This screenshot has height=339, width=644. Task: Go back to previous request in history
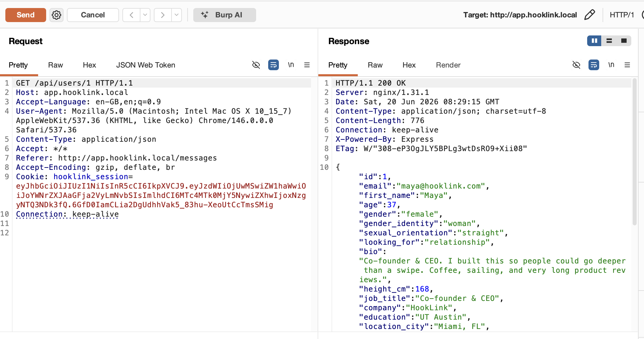click(x=131, y=15)
